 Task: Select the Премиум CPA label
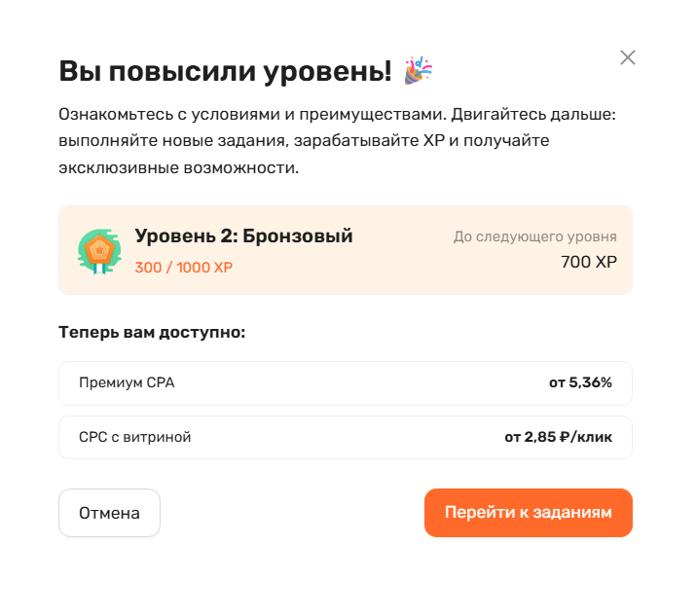[x=127, y=382]
